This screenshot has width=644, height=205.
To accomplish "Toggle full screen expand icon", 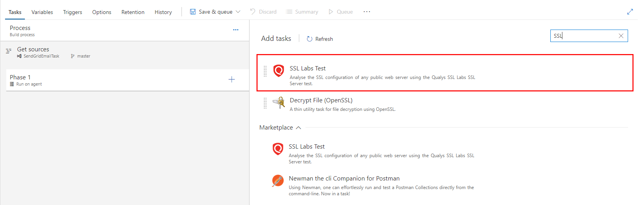I will click(630, 12).
